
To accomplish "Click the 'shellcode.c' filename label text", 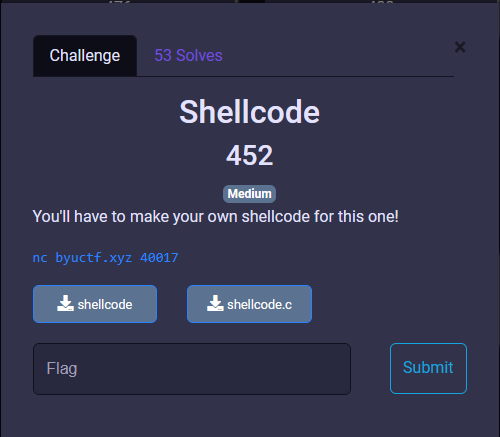I will (x=259, y=305).
